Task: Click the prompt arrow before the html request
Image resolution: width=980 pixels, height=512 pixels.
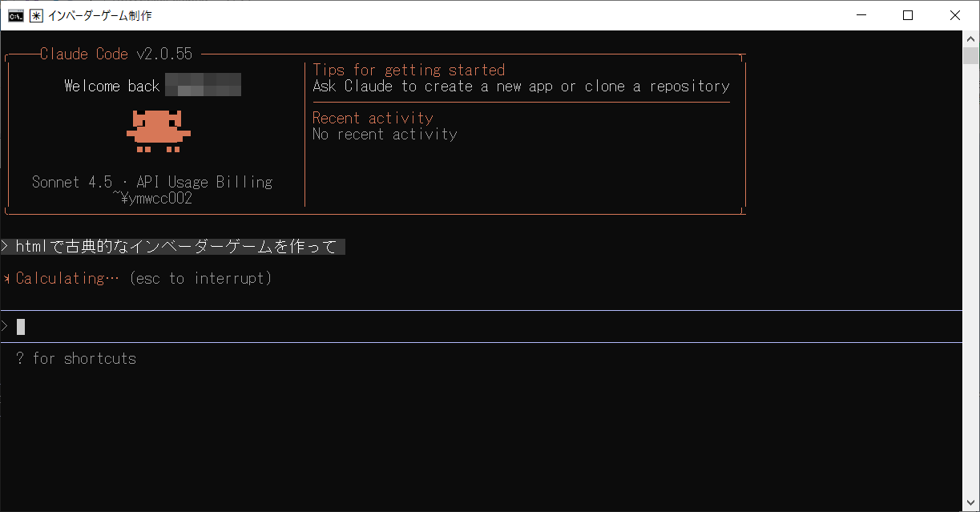Action: click(6, 247)
